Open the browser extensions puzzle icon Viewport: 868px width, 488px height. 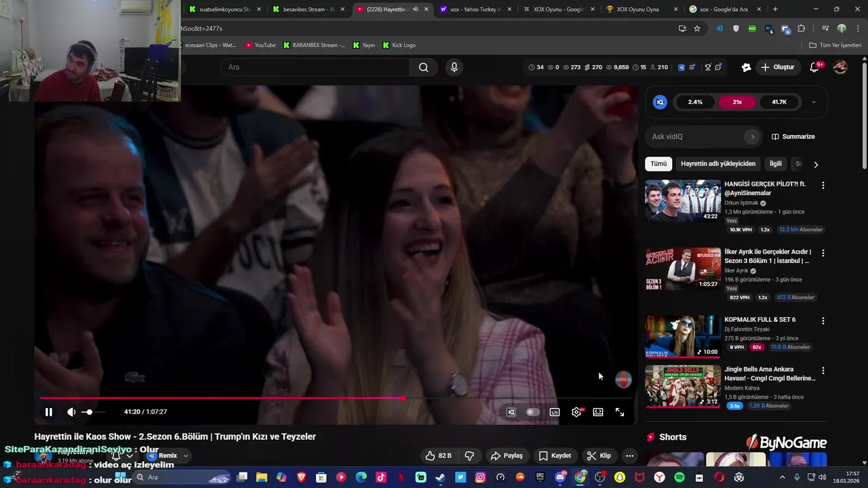point(802,28)
